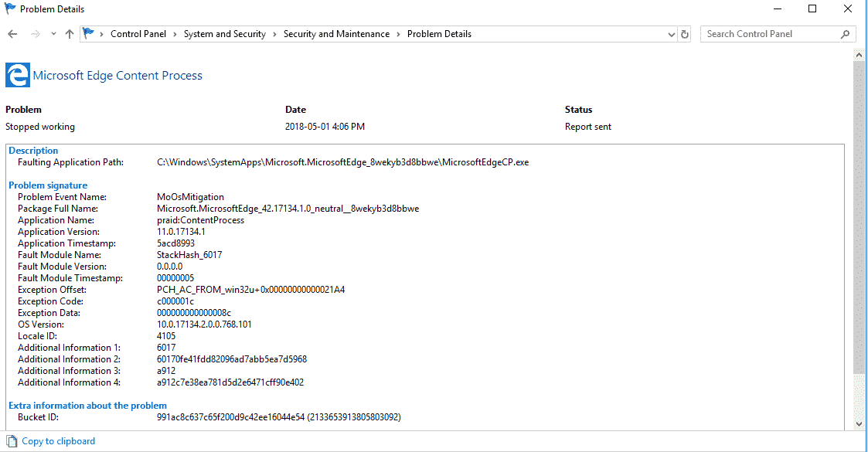The width and height of the screenshot is (868, 452).
Task: Go up one level with Up arrow
Action: 70,34
